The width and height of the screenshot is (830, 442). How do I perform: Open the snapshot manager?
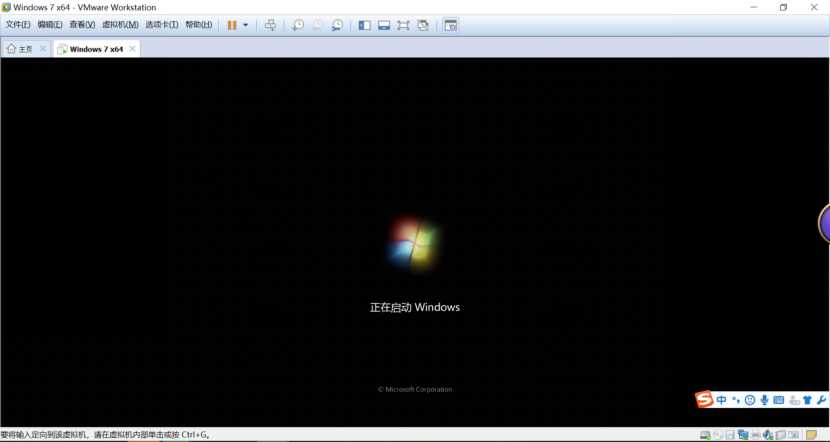pos(337,25)
